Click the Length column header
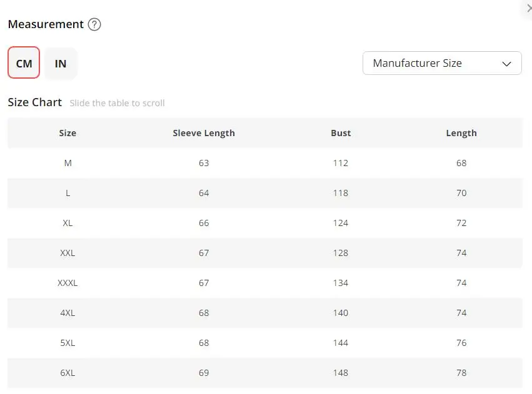Screen dimensions: 532x394 [x=461, y=133]
